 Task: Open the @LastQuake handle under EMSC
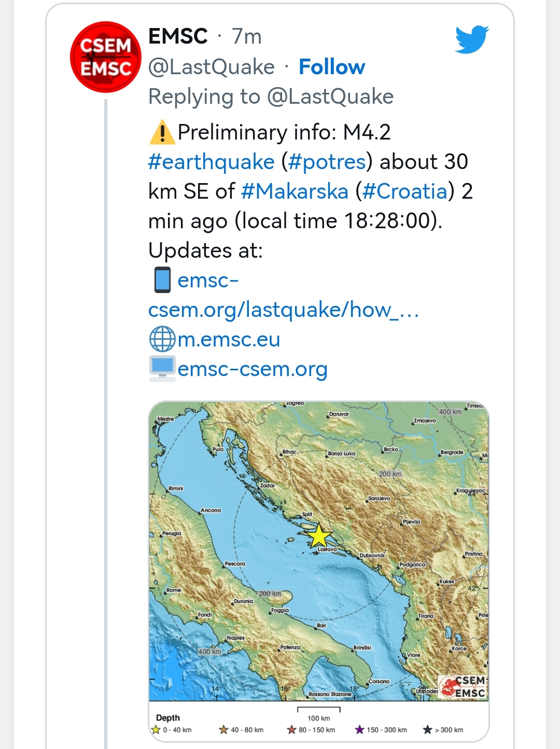click(x=212, y=67)
